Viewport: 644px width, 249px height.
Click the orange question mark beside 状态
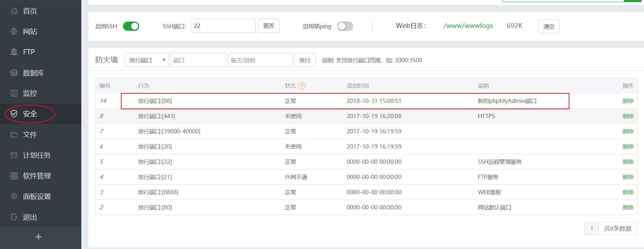[302, 86]
